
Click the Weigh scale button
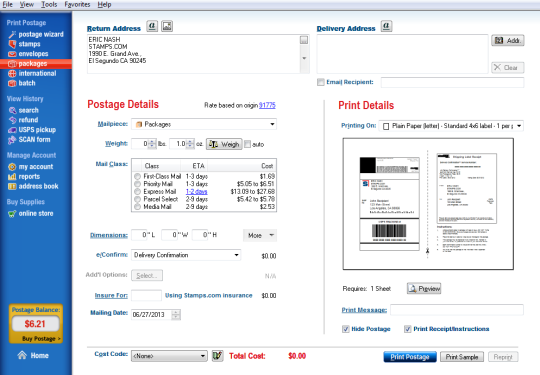click(x=224, y=144)
